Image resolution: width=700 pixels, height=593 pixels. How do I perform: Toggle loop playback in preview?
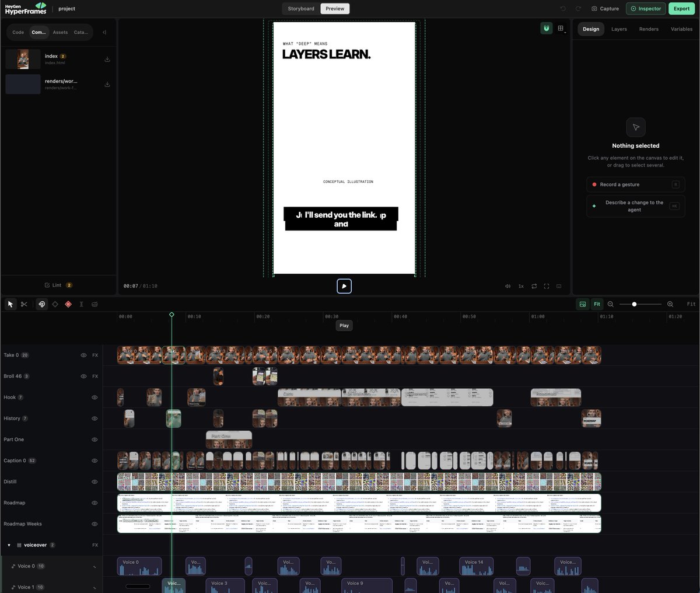tap(534, 286)
